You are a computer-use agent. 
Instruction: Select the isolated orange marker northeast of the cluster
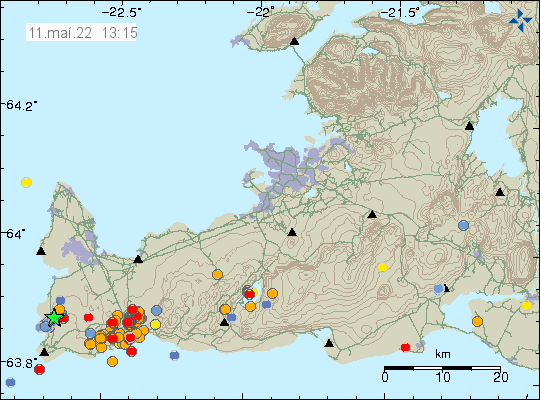click(217, 275)
